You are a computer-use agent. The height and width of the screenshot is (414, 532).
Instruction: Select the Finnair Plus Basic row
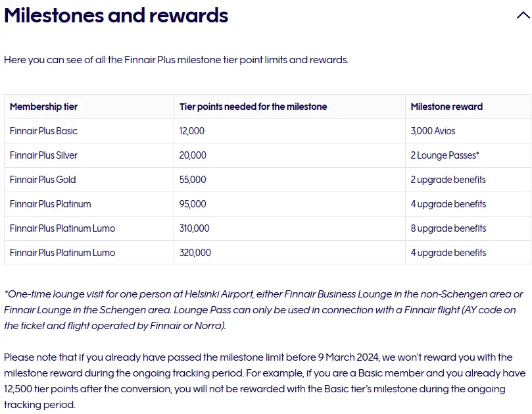click(43, 131)
